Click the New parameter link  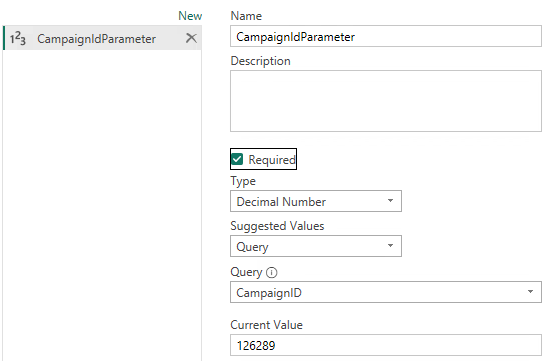190,16
